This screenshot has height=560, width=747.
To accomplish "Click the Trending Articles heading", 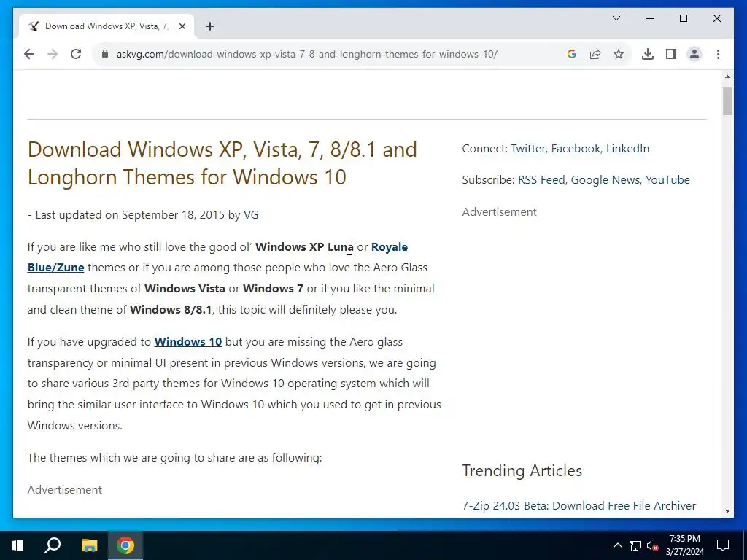I will 522,470.
